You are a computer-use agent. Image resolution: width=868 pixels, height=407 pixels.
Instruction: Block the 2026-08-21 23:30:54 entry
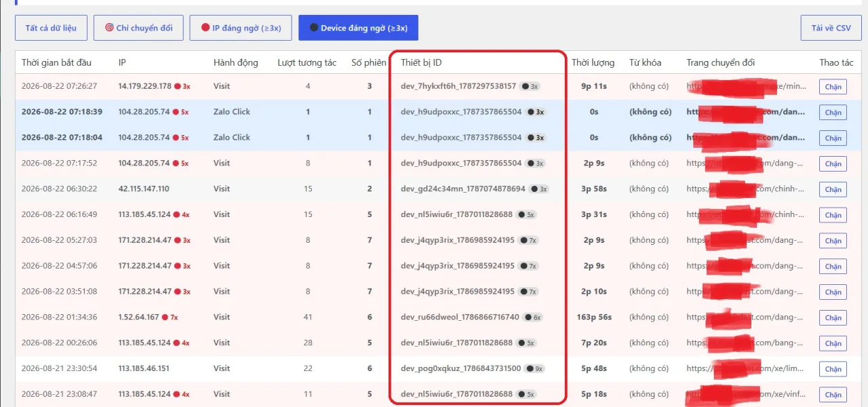(833, 369)
